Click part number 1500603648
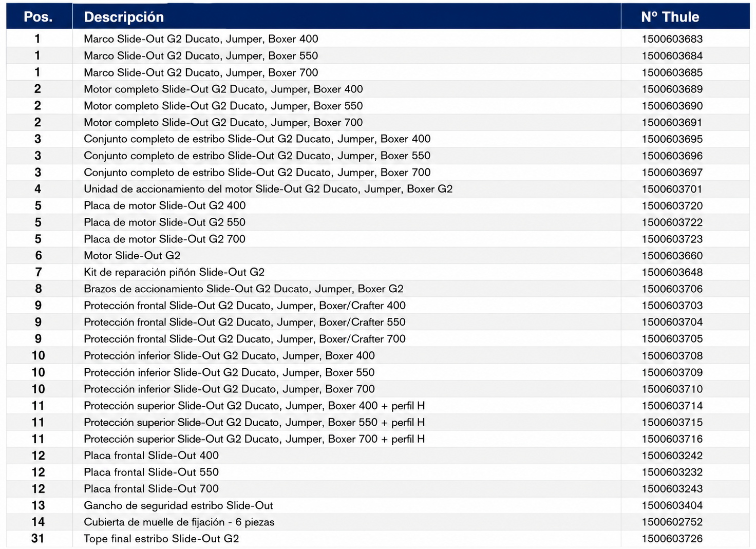Viewport: 756px width, 549px height. [672, 272]
